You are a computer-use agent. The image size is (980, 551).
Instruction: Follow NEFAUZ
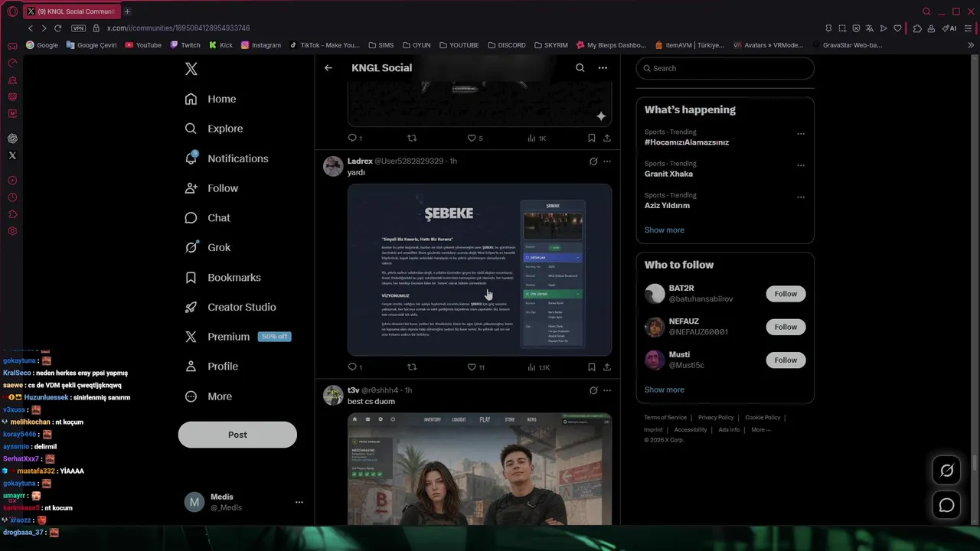tap(786, 327)
